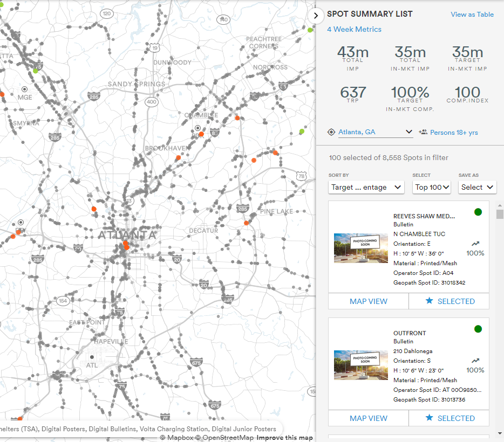This screenshot has height=442, width=504.
Task: Click the 100 Comp. Index metric
Action: point(467,94)
